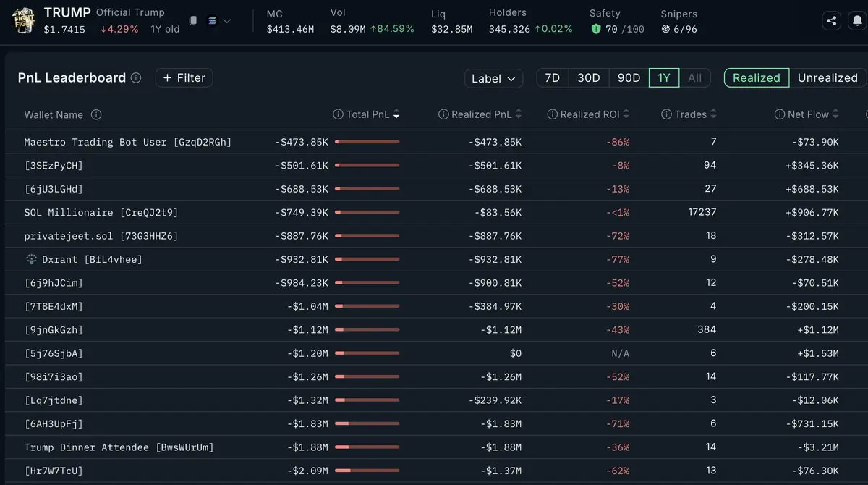Expand the chain selector chevron
The image size is (868, 485).
pos(227,21)
